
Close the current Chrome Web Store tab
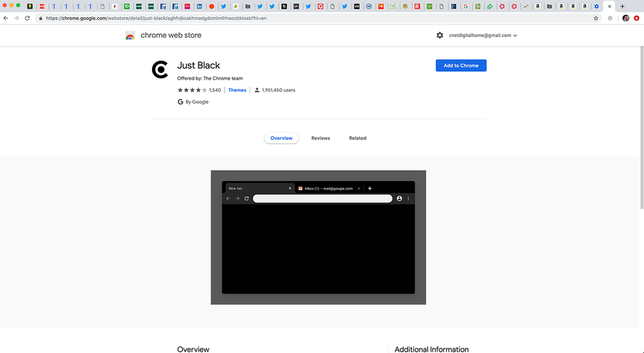click(x=609, y=6)
